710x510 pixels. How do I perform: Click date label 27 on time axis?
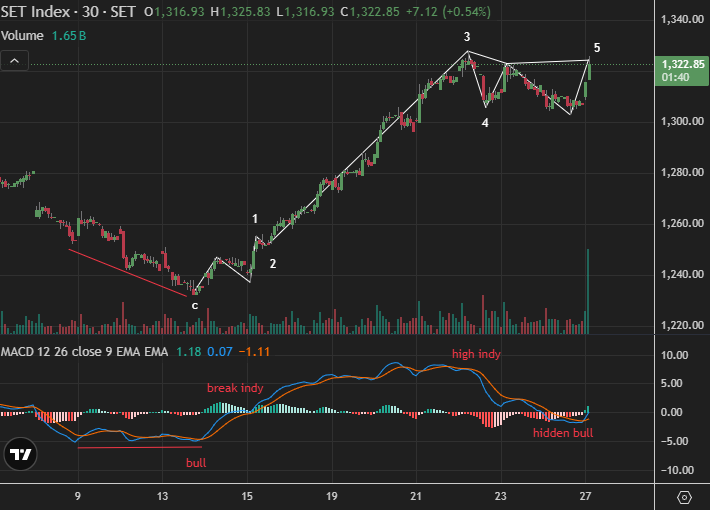(585, 496)
